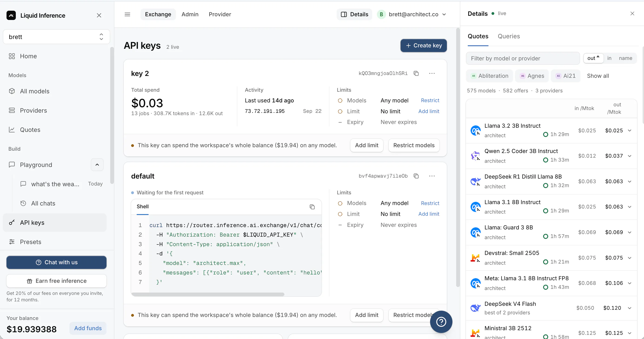Click Chat with us button
The height and width of the screenshot is (339, 644).
point(56,262)
